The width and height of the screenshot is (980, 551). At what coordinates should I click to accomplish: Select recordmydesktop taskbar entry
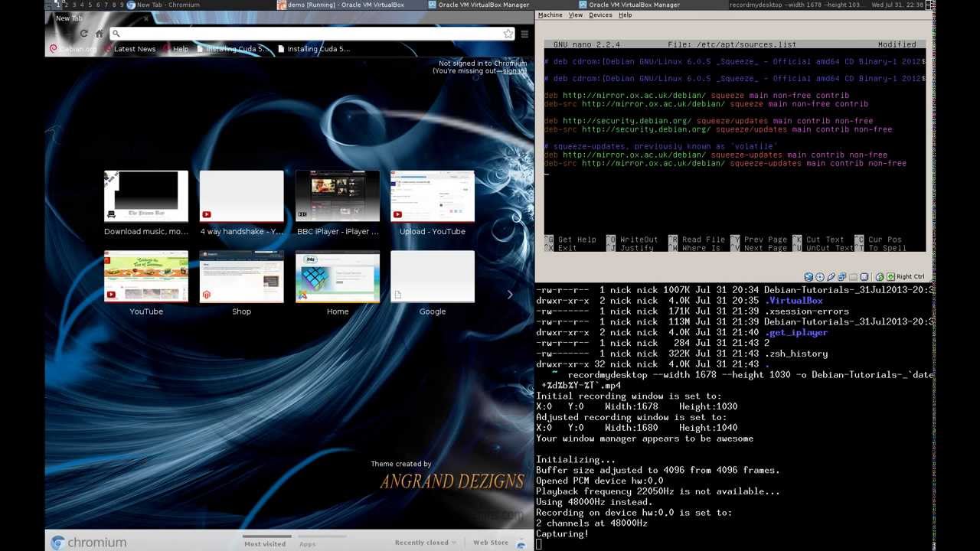(796, 5)
